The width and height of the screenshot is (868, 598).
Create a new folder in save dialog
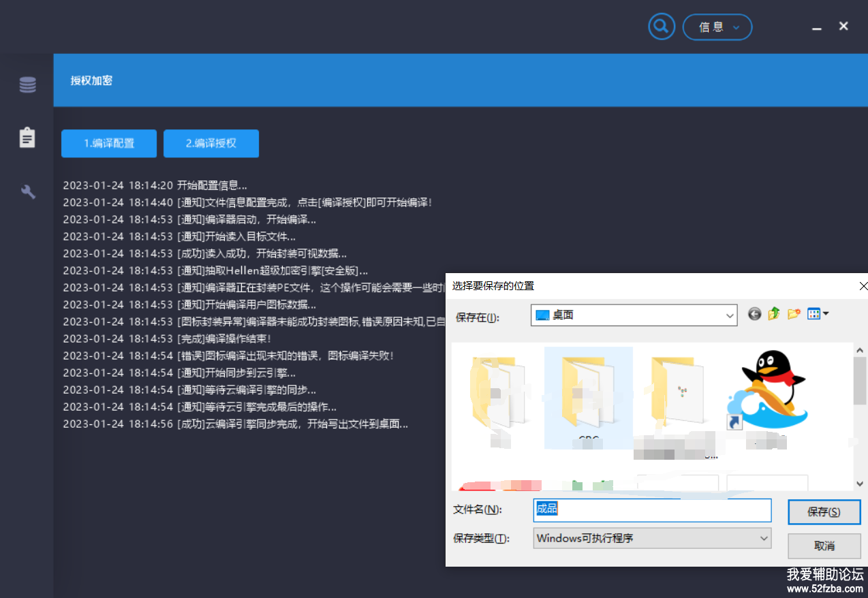[x=793, y=314]
